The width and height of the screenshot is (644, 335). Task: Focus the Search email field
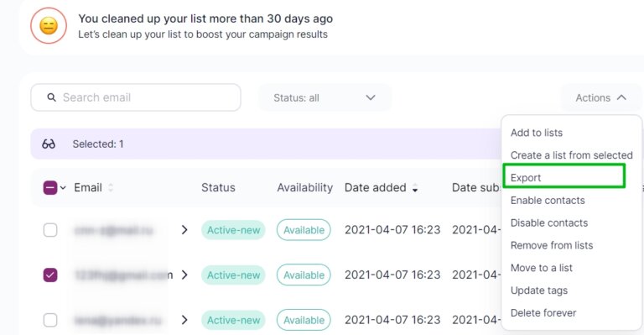[x=136, y=97]
